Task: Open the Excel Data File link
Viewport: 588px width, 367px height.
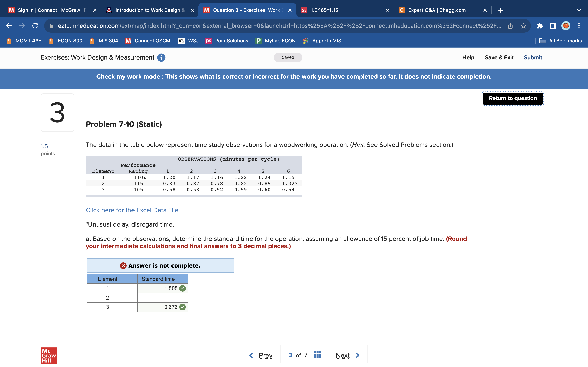Action: (x=132, y=210)
